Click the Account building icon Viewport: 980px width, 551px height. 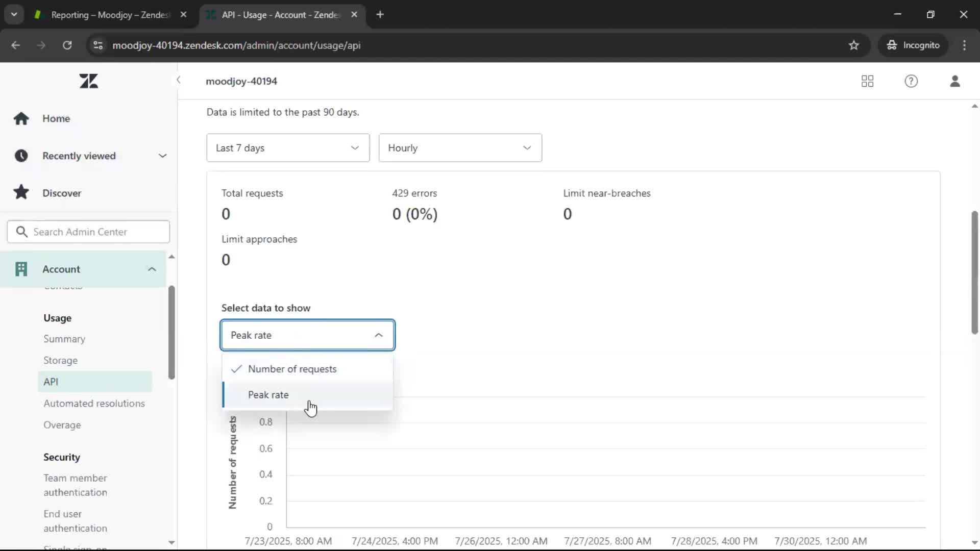pyautogui.click(x=21, y=269)
